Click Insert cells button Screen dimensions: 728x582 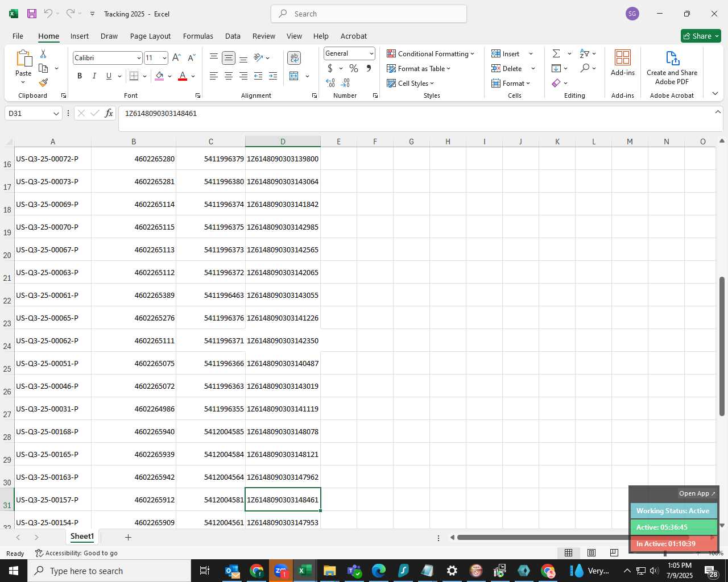click(506, 53)
